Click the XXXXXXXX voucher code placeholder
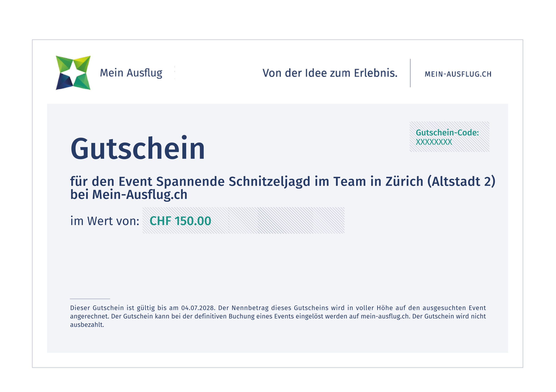Viewport: 556px width, 392px height. (434, 142)
